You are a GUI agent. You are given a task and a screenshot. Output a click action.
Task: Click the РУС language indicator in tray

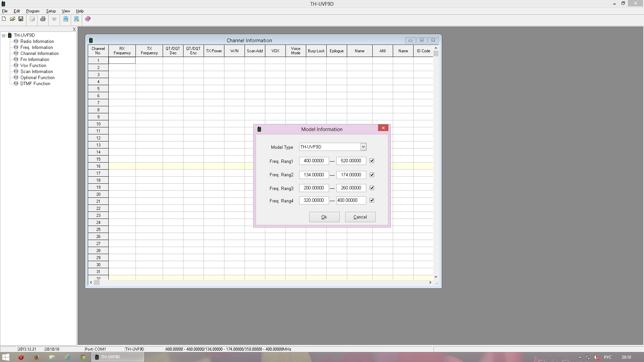[607, 357]
